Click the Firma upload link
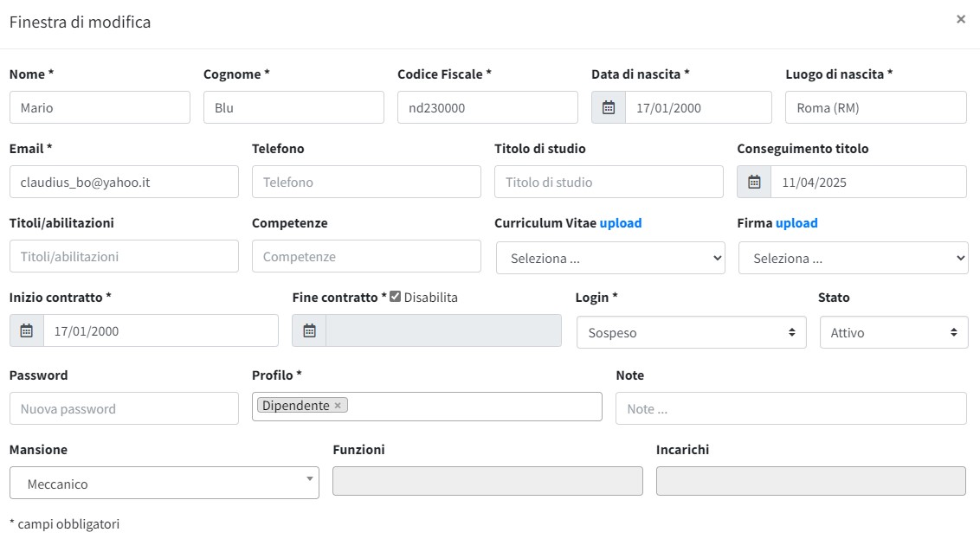980x545 pixels. (796, 223)
